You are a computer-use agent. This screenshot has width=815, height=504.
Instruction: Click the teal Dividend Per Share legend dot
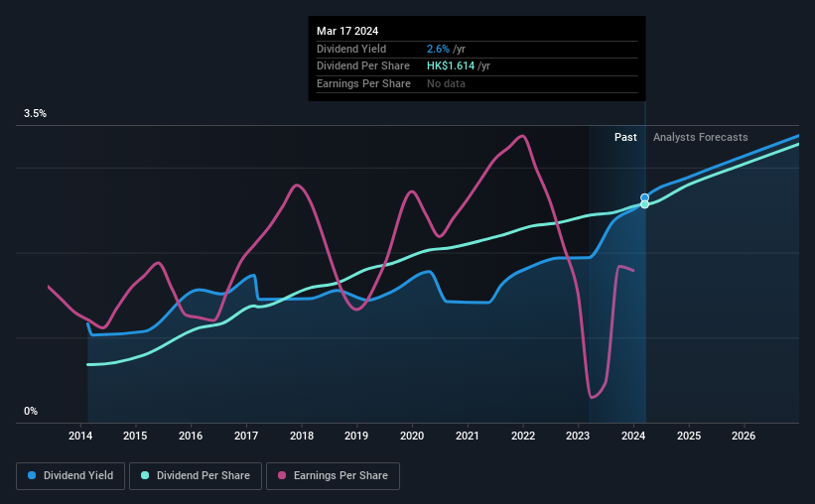click(x=145, y=475)
